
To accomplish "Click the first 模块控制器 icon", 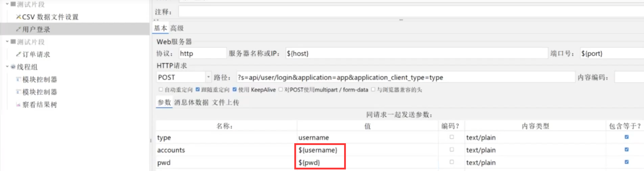I will (x=18, y=79).
